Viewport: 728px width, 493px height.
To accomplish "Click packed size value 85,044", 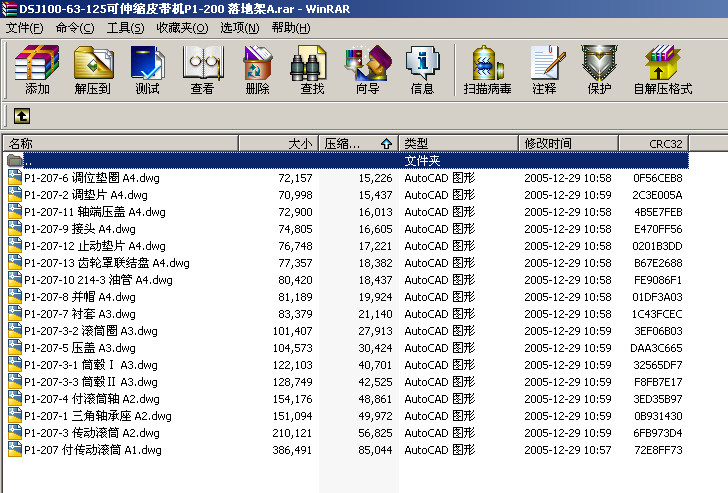I will tap(375, 450).
